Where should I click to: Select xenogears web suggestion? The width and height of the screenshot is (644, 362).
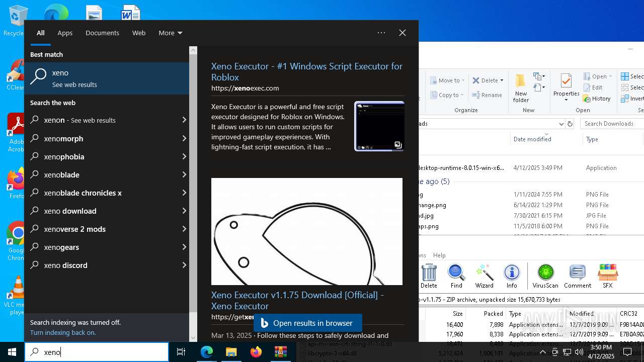(x=107, y=247)
